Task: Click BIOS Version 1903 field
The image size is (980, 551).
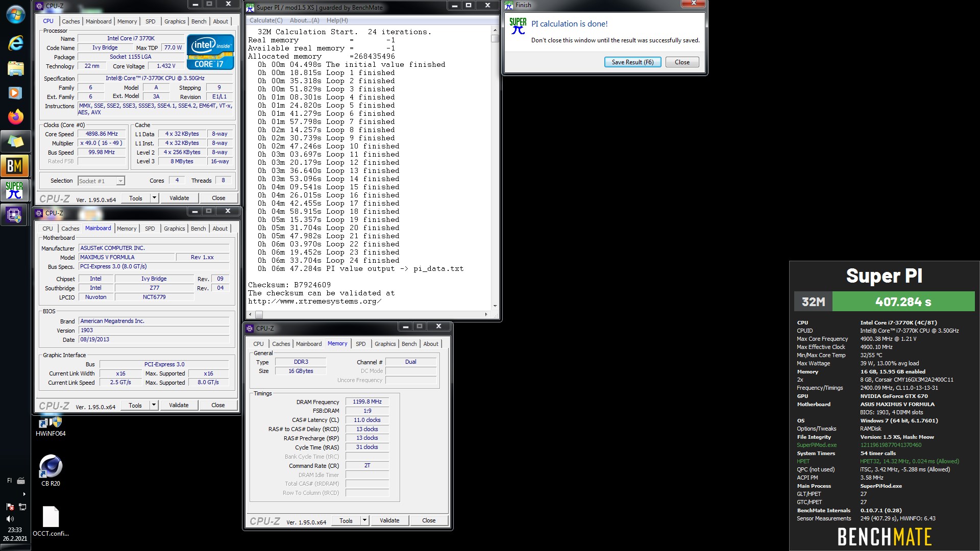Action: 154,330
